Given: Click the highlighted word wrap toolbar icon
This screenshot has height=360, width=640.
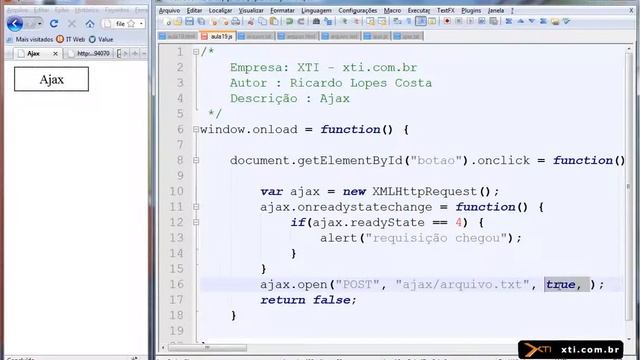Looking at the screenshot, I should (421, 21).
